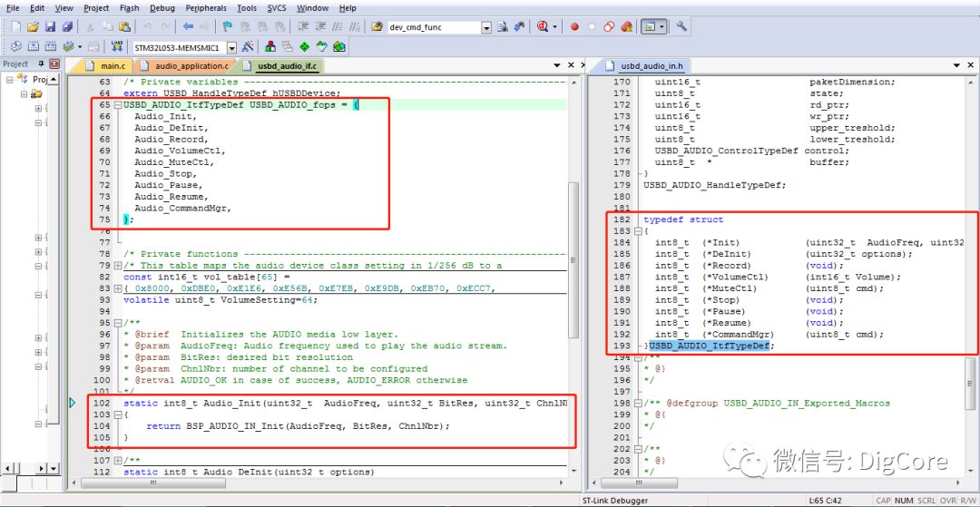Click the Find icon beside dev_cmd_func box
Screen dimensions: 980x507
502,27
